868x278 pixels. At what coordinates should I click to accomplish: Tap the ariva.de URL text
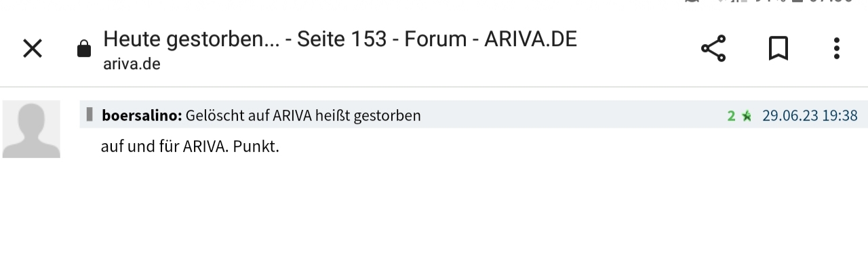pos(132,64)
